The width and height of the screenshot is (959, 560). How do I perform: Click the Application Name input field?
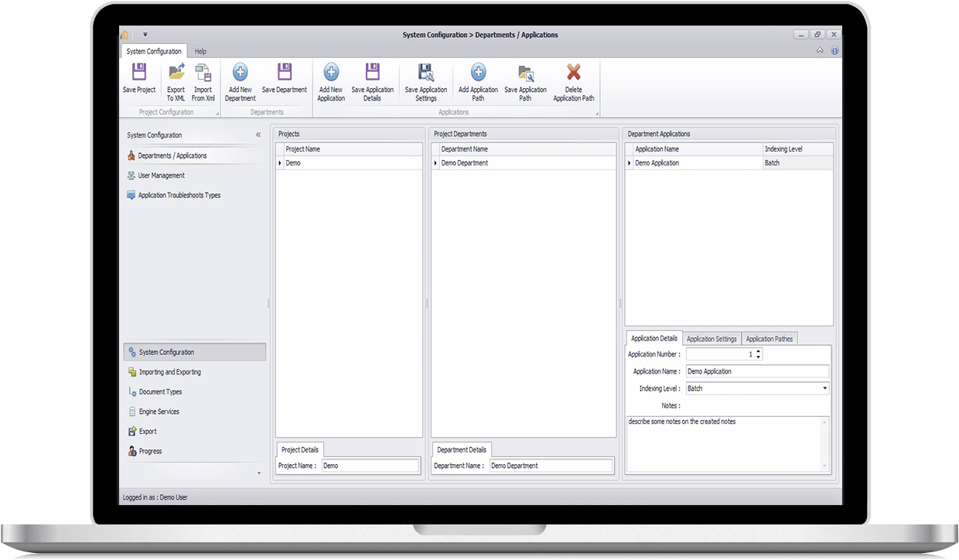point(757,371)
